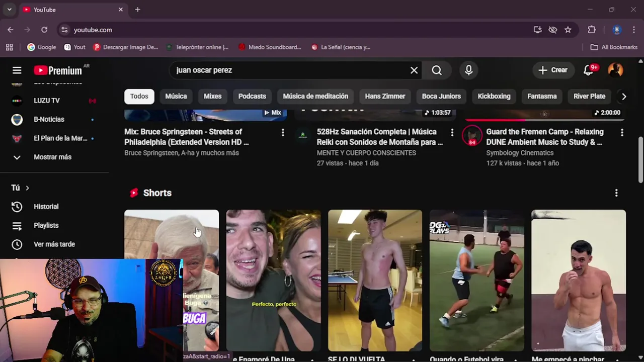The width and height of the screenshot is (644, 362).
Task: Open options for 528Hz Sanación video
Action: tap(452, 133)
